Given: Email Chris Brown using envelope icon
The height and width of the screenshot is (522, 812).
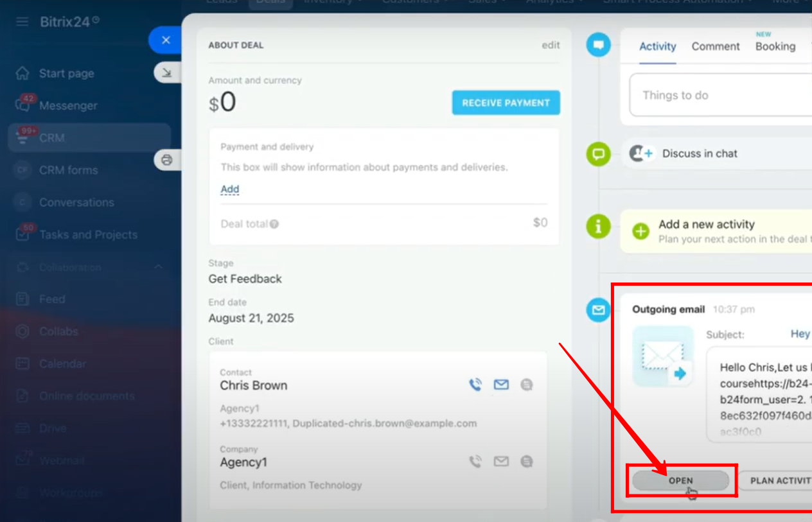Looking at the screenshot, I should [501, 385].
